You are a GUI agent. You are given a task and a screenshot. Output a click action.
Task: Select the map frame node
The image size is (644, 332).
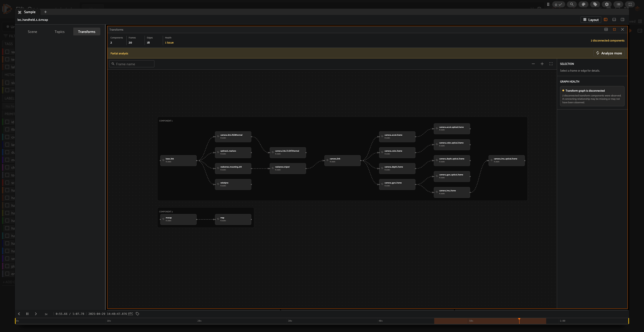click(233, 219)
